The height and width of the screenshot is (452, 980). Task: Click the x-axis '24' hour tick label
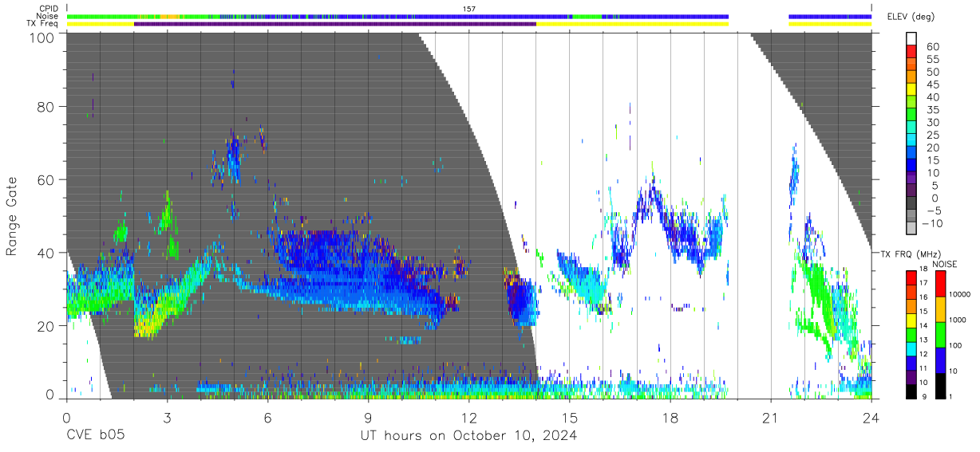(871, 417)
